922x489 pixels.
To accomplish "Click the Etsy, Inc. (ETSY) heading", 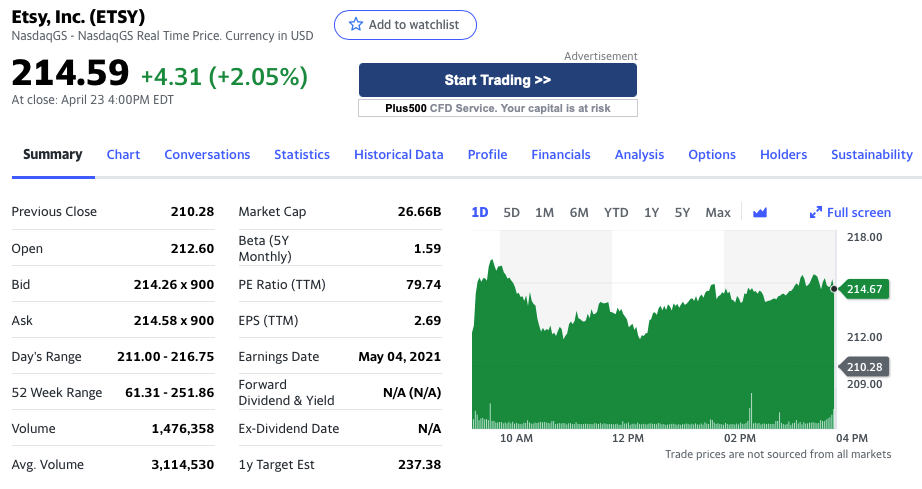I will [x=78, y=16].
